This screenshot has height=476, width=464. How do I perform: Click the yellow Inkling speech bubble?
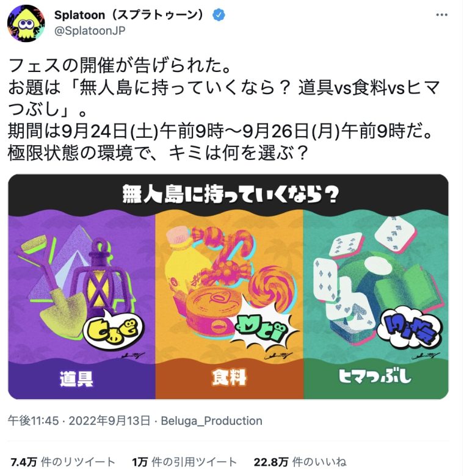click(114, 330)
